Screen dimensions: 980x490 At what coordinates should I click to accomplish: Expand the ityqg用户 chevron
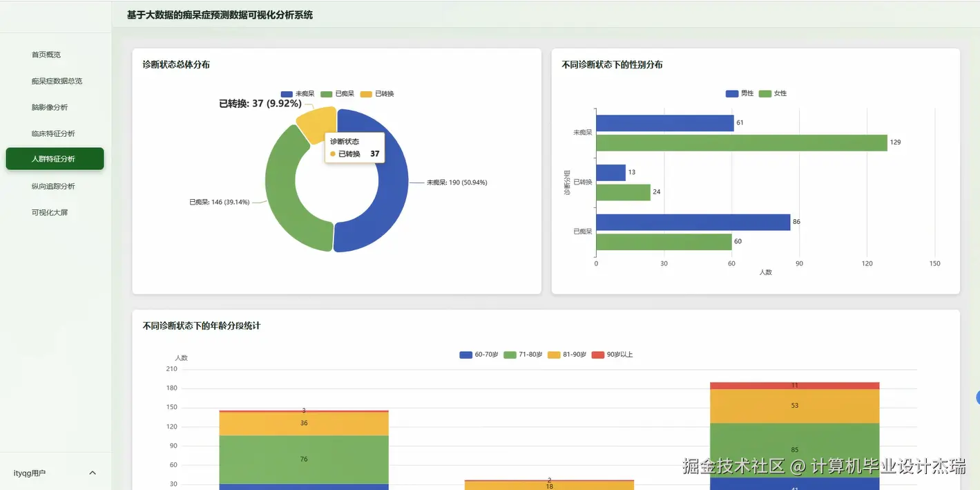[x=93, y=473]
